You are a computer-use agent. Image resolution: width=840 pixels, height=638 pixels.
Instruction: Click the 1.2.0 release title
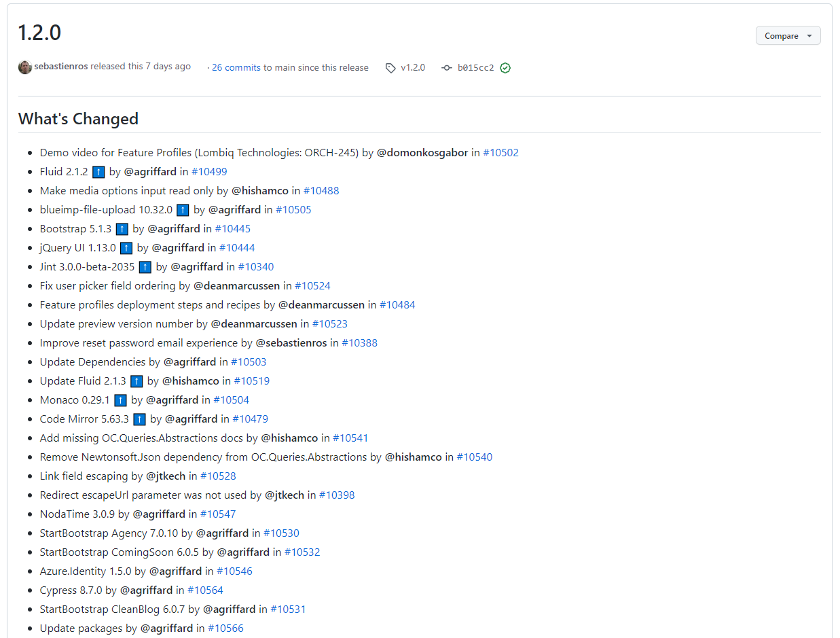[x=39, y=33]
